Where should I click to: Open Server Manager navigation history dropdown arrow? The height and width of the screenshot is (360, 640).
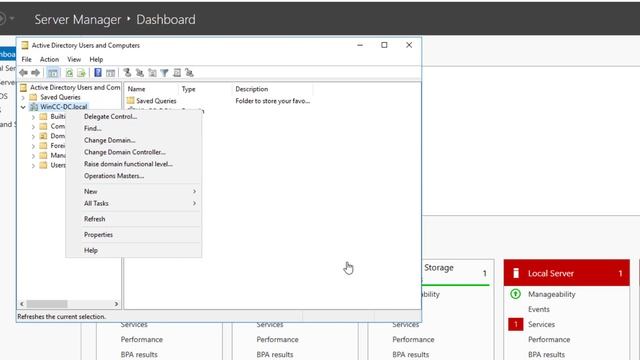pyautogui.click(x=12, y=18)
